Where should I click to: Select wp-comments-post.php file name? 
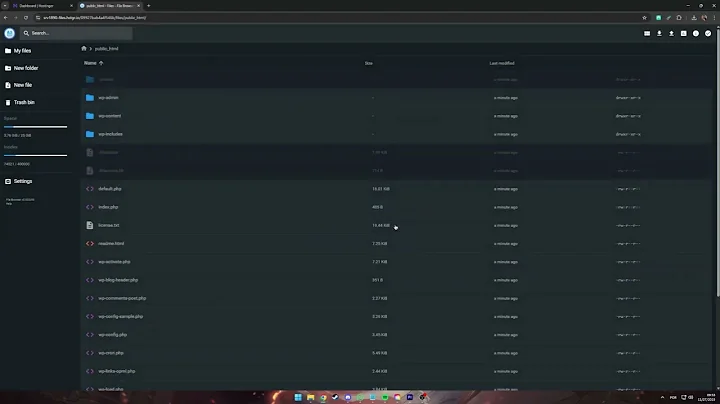122,298
